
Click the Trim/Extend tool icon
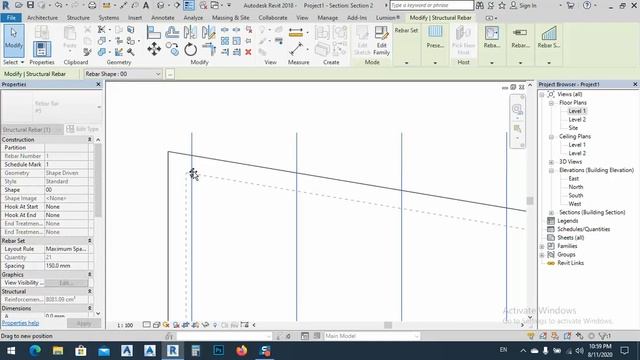(x=209, y=49)
